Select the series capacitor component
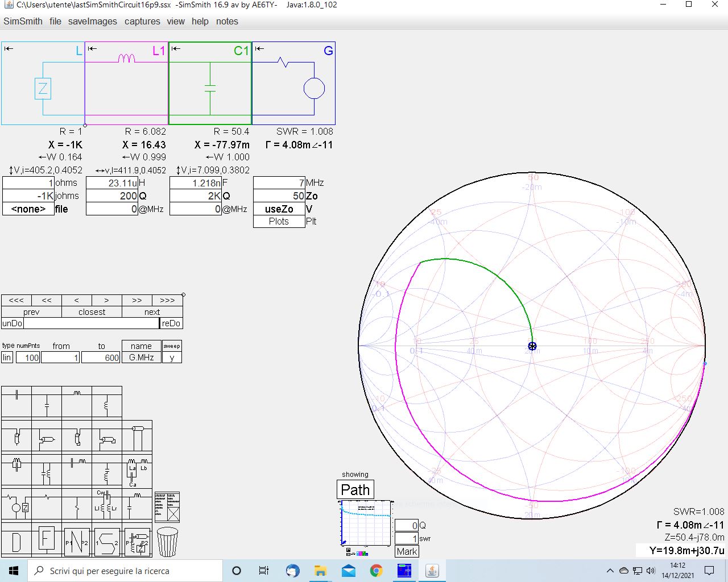 click(x=16, y=402)
